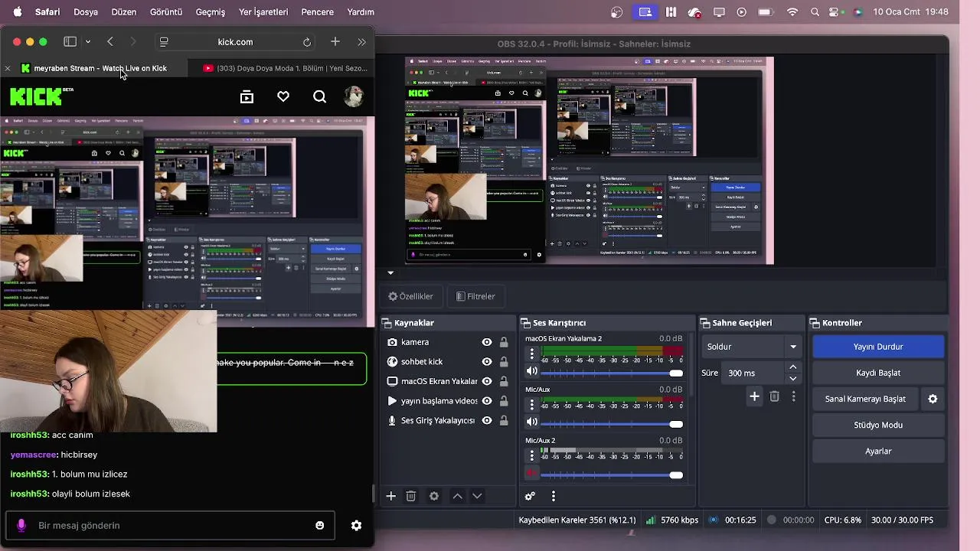The width and height of the screenshot is (980, 551).
Task: Open Özellikler for selected source
Action: pos(411,296)
